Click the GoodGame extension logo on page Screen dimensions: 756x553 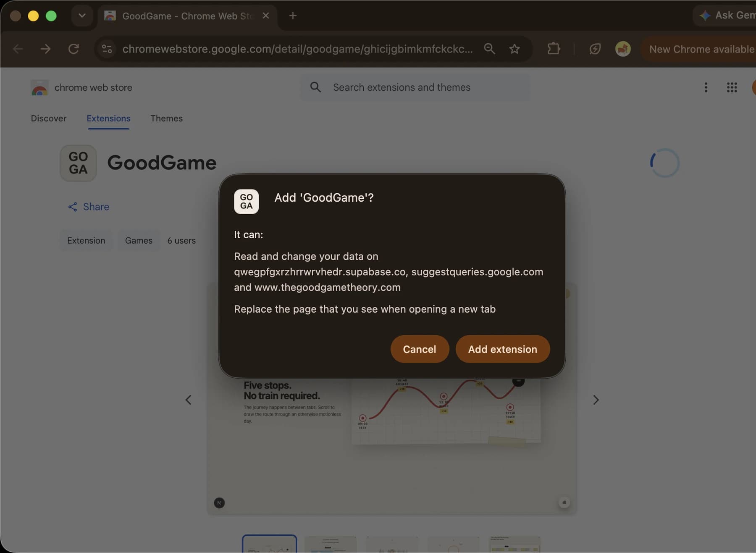78,163
